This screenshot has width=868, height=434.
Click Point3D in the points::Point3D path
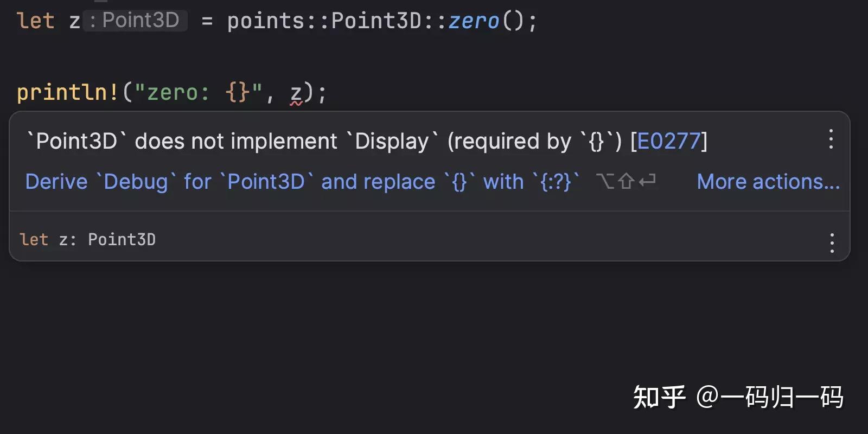[x=376, y=21]
